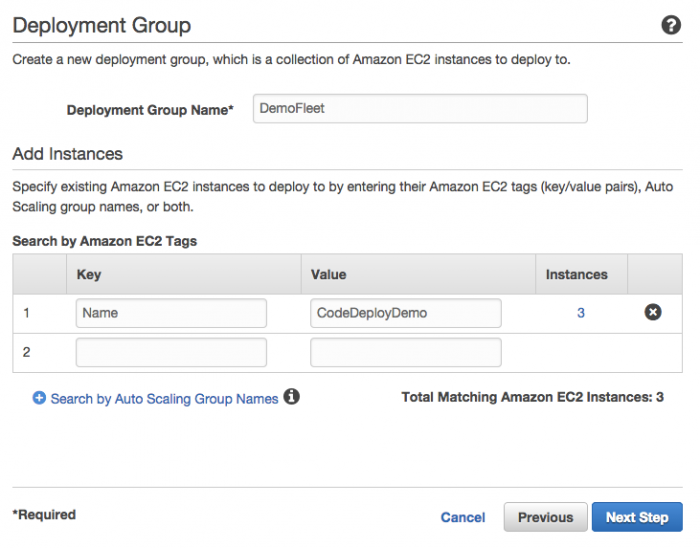
Task: Show info icon next to Auto Scaling Group Names
Action: 292,396
